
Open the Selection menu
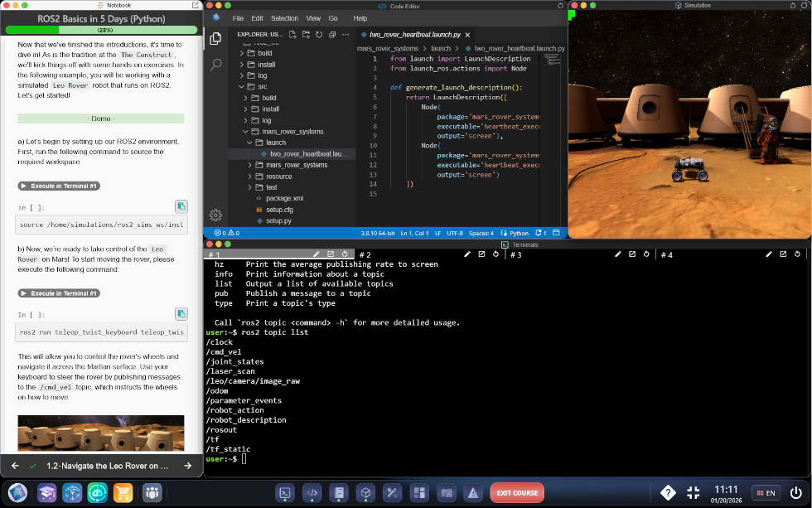click(x=284, y=18)
